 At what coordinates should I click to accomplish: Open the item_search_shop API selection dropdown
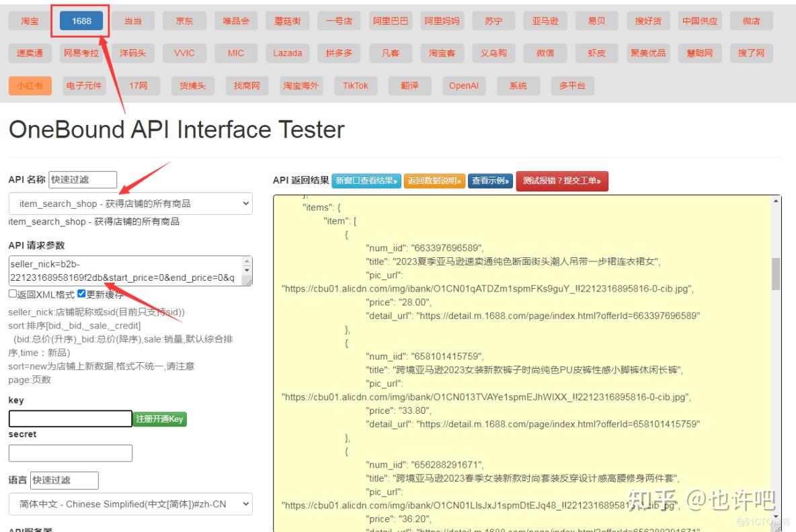click(x=129, y=203)
